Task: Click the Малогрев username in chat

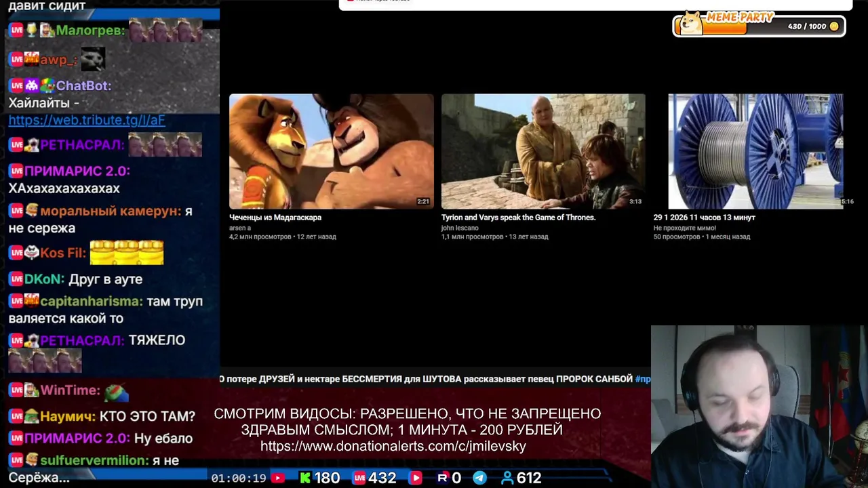Action: pos(90,30)
